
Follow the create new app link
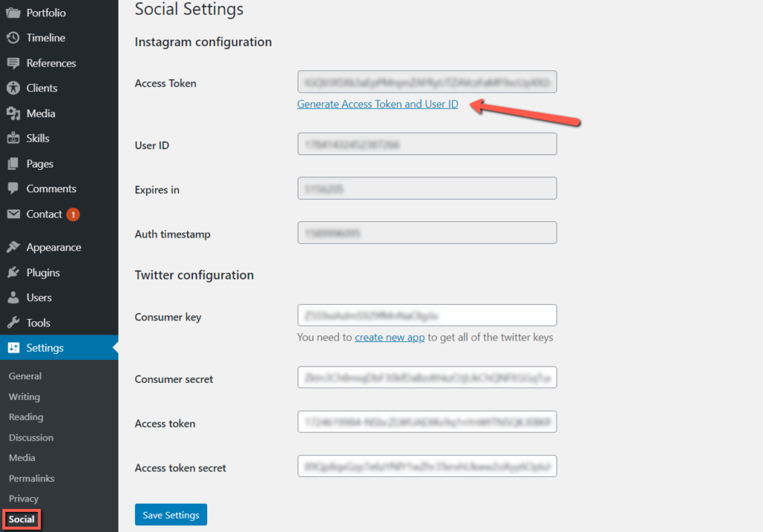389,338
